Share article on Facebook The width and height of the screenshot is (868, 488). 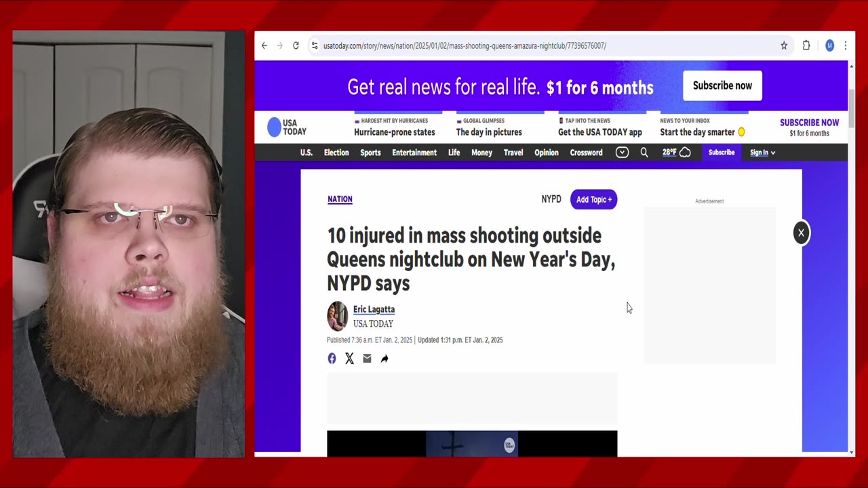click(x=332, y=359)
